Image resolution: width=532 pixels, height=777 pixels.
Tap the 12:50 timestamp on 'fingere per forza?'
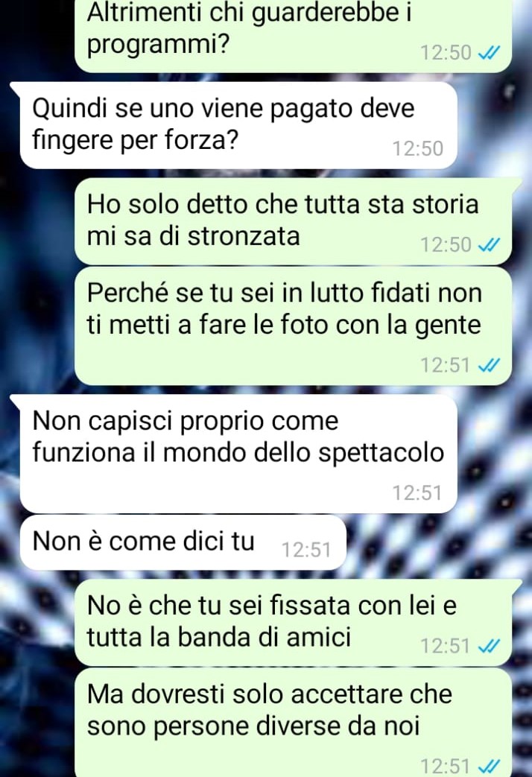(x=417, y=149)
